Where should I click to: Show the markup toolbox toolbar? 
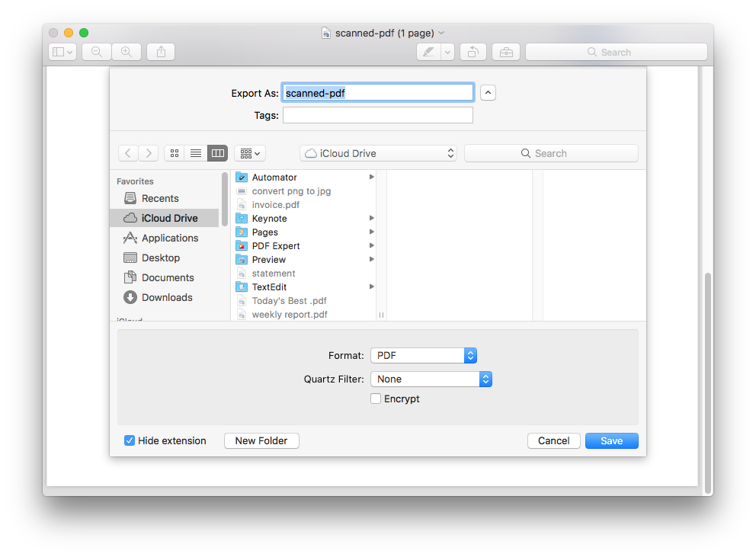click(506, 52)
